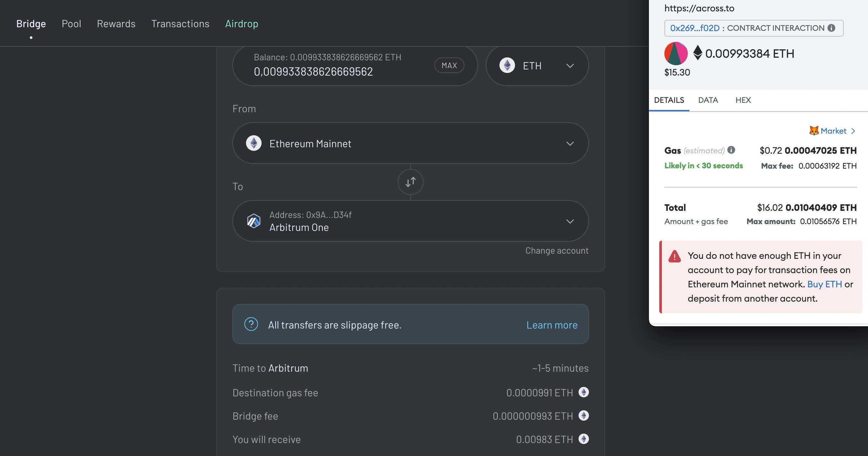Select the DETAILS tab in MetaMask
The image size is (868, 456).
click(669, 100)
